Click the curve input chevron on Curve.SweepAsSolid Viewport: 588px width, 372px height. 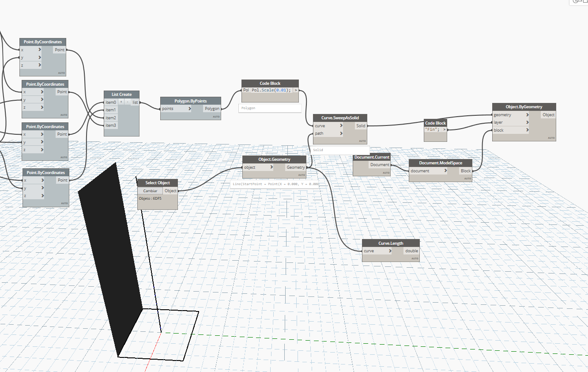340,126
